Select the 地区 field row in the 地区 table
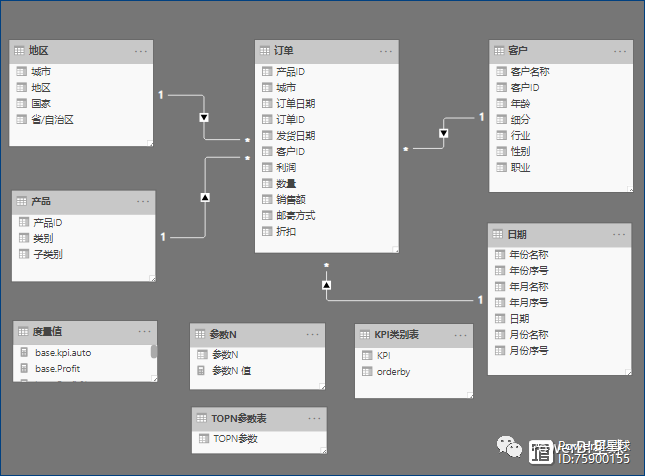This screenshot has height=476, width=645. [81, 88]
